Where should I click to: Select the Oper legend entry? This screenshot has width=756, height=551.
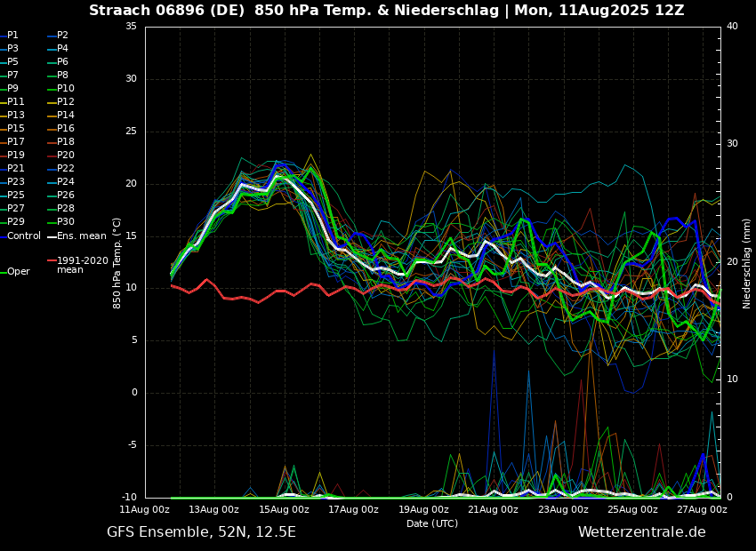click(19, 272)
